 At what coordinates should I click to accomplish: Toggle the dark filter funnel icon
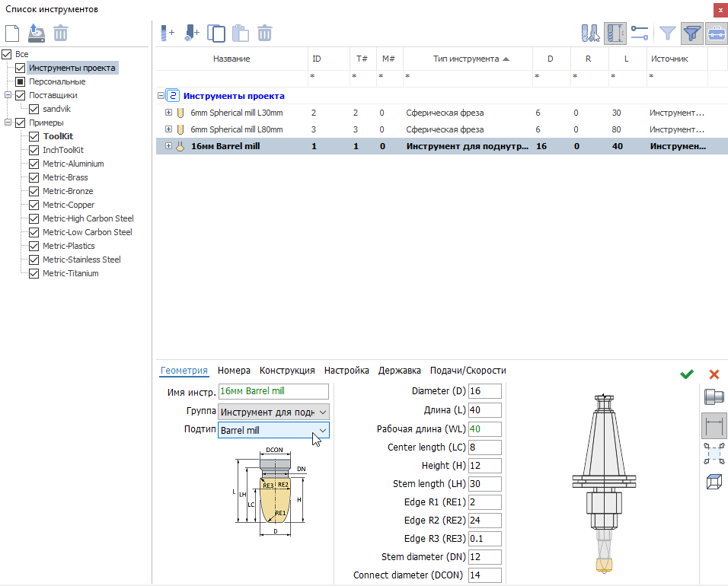point(691,33)
